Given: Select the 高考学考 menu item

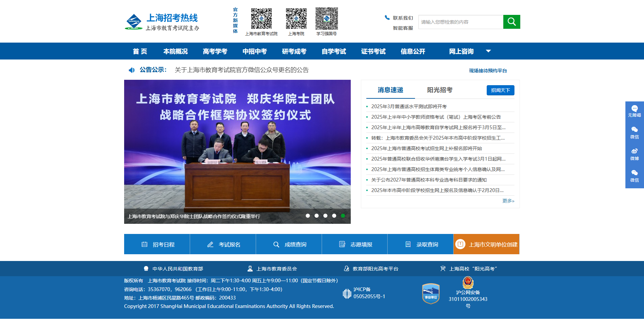Looking at the screenshot, I should (215, 51).
